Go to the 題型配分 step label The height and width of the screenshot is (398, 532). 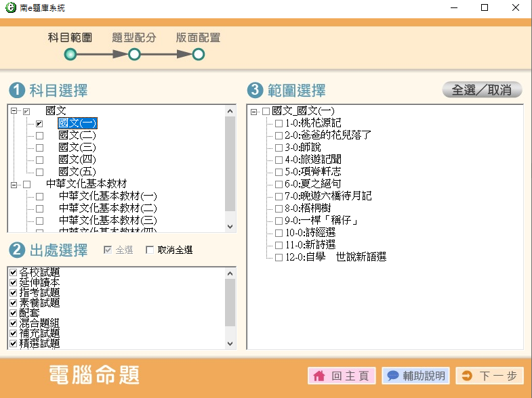134,38
